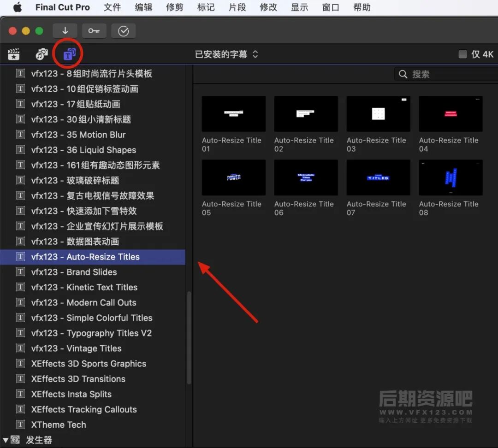
Task: Collapse the 发生器 disclosure triangle
Action: 6,440
